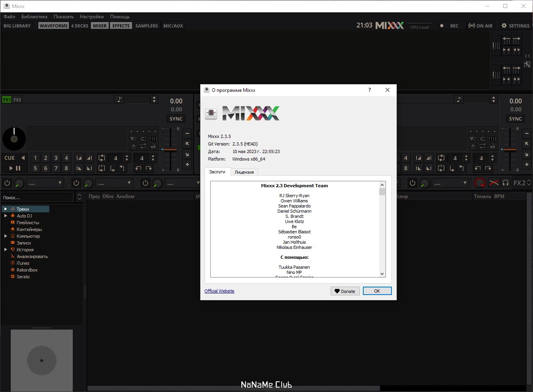Viewport: 533px width, 392px height.
Task: Enable SYNC on Deck 2
Action: tap(516, 118)
